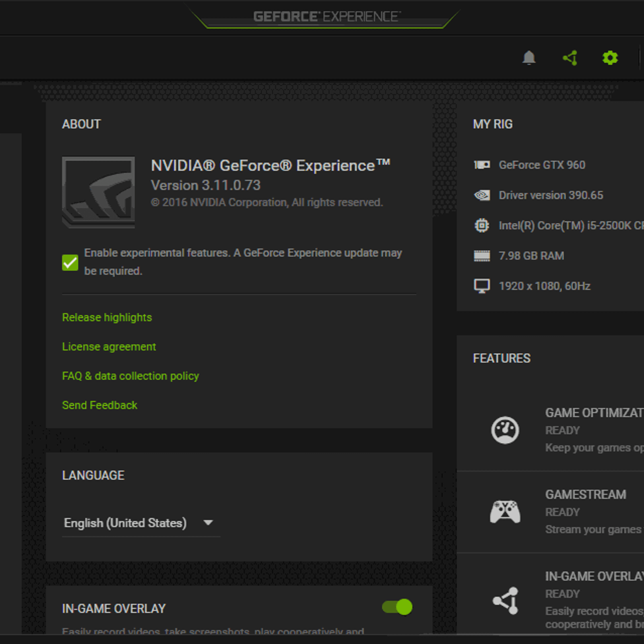Select Driver version 390.65 text
The height and width of the screenshot is (644, 644).
(551, 195)
